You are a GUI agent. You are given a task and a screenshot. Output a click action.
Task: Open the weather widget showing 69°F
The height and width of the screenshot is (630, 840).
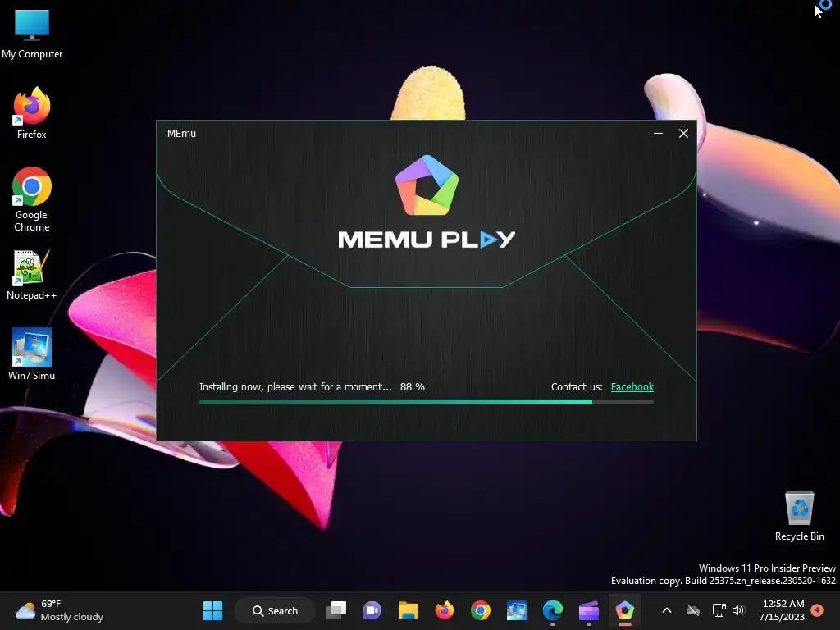click(59, 610)
